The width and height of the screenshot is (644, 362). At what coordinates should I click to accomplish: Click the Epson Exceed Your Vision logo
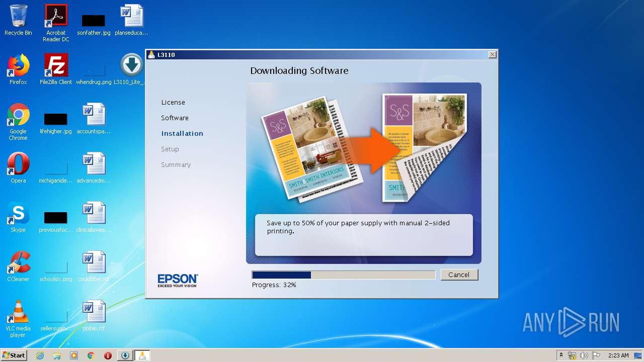(178, 281)
